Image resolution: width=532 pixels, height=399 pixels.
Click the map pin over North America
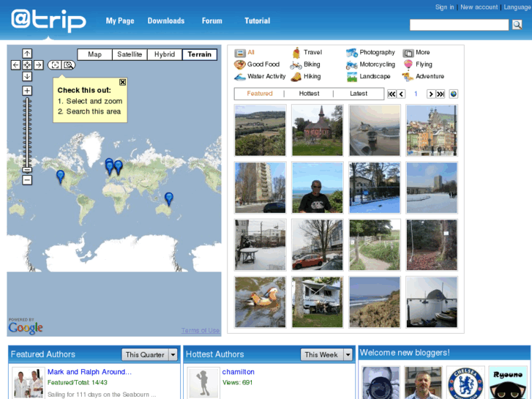coord(61,176)
